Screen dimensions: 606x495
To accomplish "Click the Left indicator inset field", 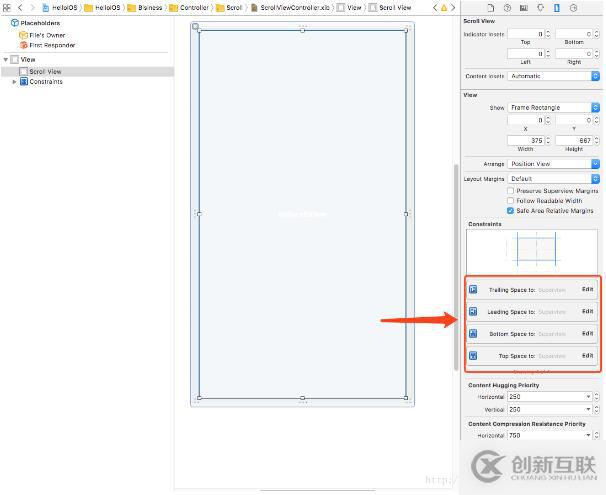I will coord(526,54).
